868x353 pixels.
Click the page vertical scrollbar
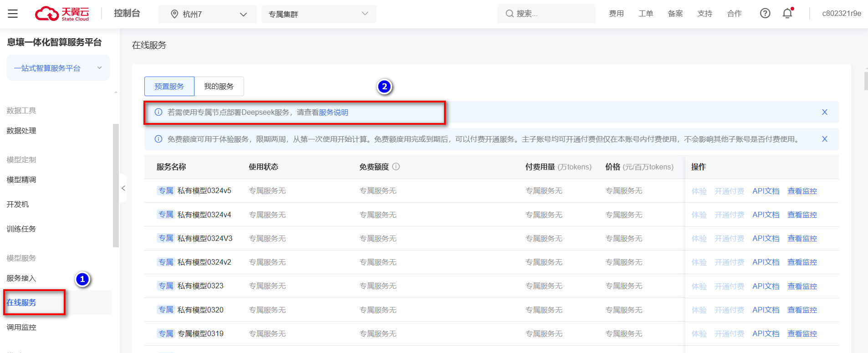[866, 81]
